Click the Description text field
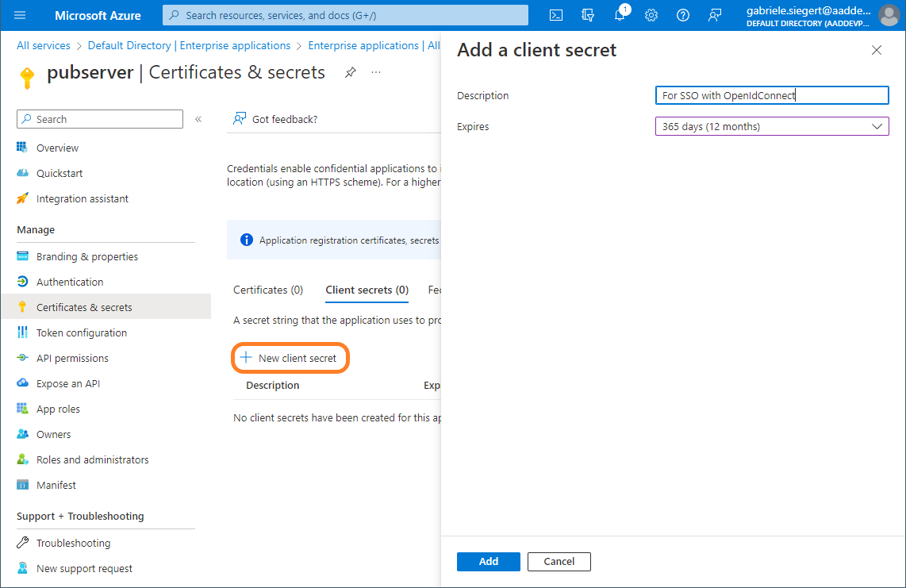Screen dimensions: 906x588 coord(771,95)
